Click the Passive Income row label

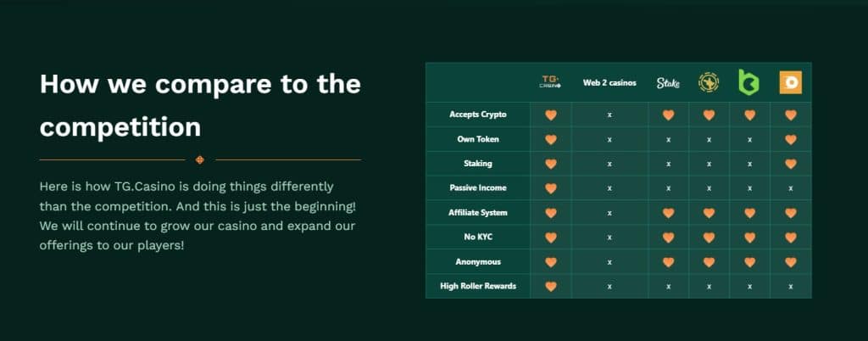pos(478,187)
